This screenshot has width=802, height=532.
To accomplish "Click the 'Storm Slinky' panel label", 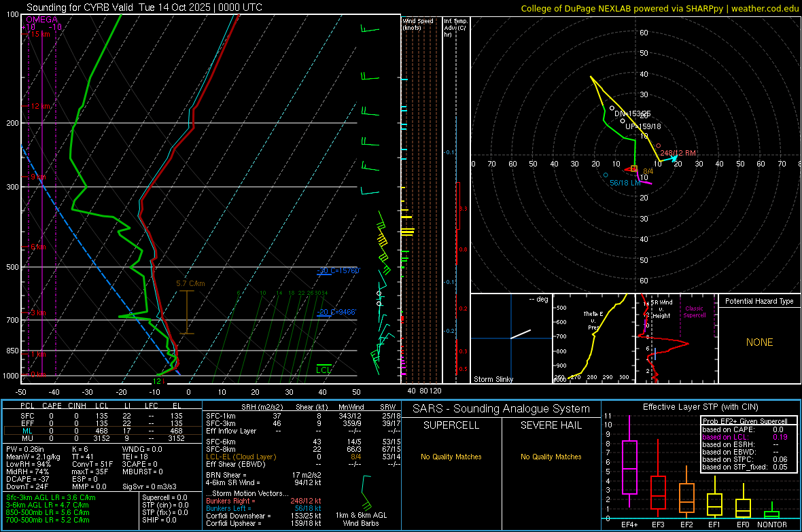I will (493, 379).
